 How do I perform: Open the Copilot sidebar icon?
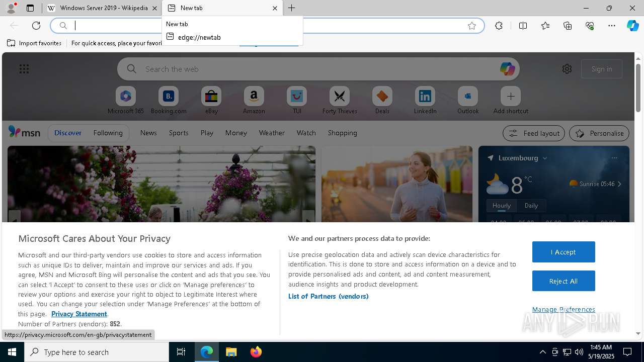pos(632,26)
